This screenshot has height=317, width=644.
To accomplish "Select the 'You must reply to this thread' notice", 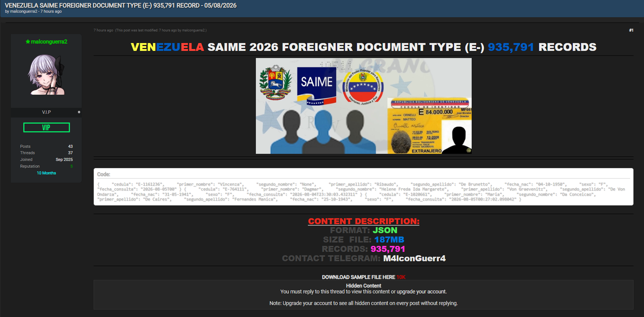I will click(x=363, y=292).
